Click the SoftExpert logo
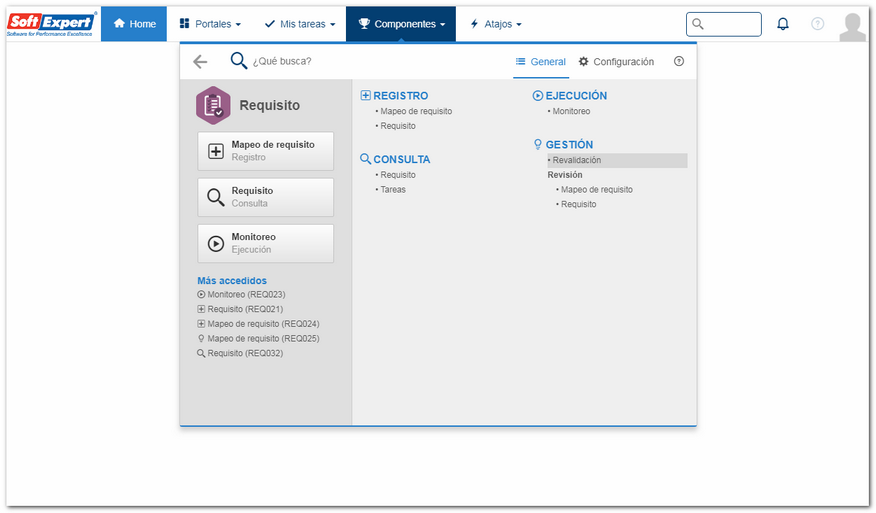The height and width of the screenshot is (513, 876). click(x=51, y=24)
